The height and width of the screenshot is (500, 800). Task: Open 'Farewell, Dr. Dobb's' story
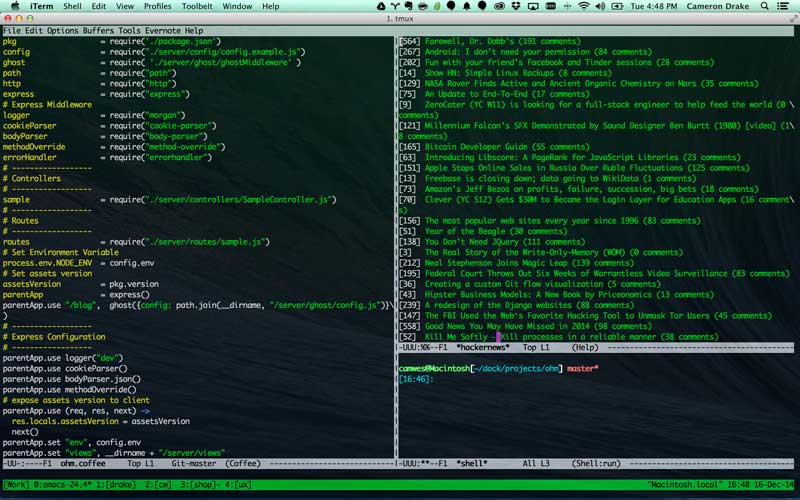(502, 41)
